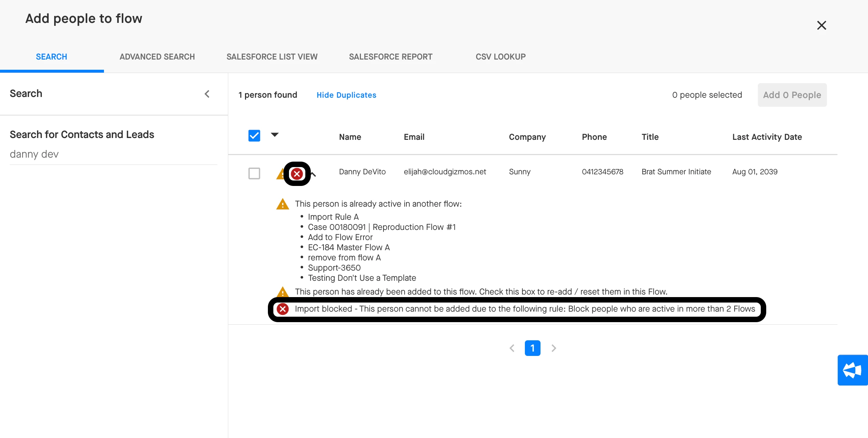Collapse the Search side panel chevron
This screenshot has height=438, width=868.
click(207, 94)
